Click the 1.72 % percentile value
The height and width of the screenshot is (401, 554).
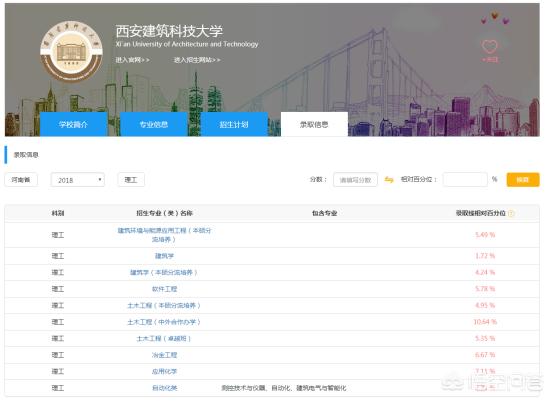(485, 256)
